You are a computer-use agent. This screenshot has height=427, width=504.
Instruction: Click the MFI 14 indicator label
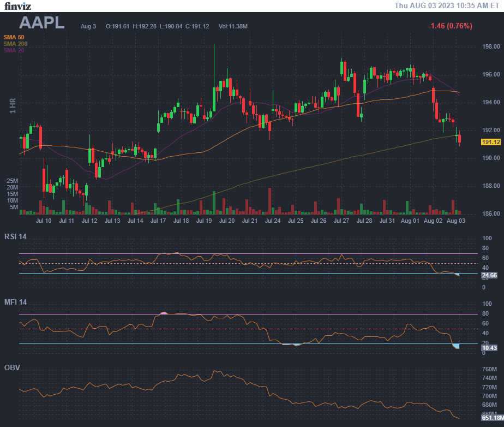[15, 302]
